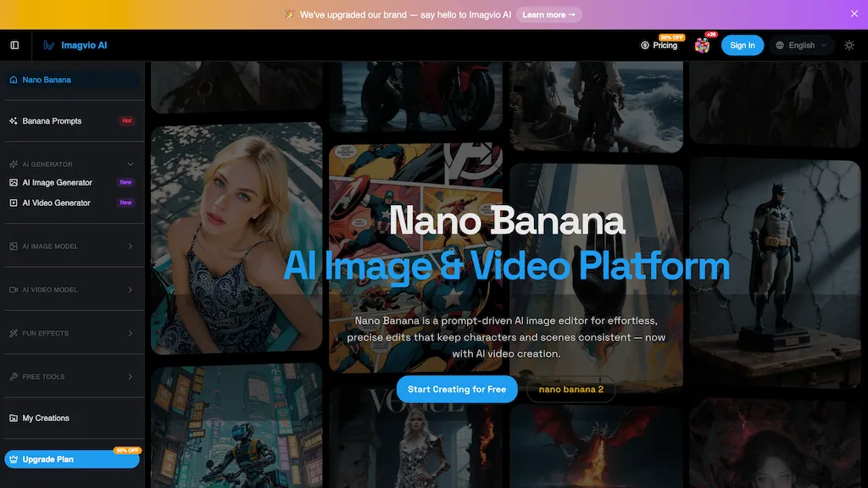
Task: Click the fire-breathing dragon thumbnail
Action: (x=596, y=446)
